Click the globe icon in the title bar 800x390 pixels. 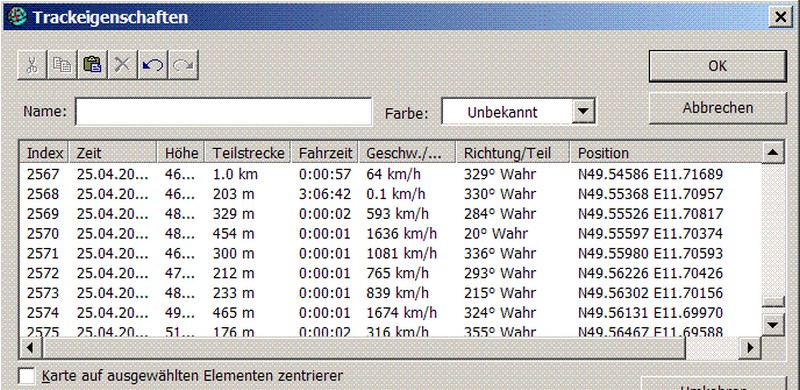(17, 17)
